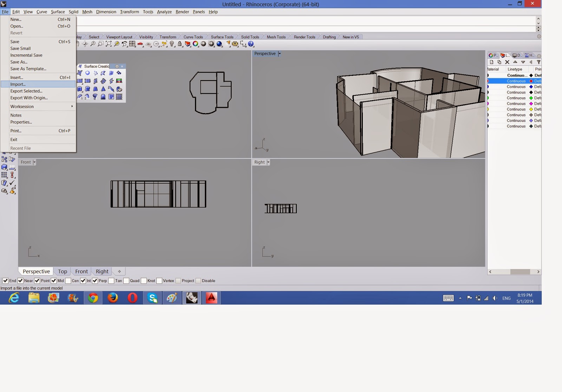Viewport: 562px width, 392px height.
Task: Click the Pan hand icon in toolbar
Action: coord(78,44)
